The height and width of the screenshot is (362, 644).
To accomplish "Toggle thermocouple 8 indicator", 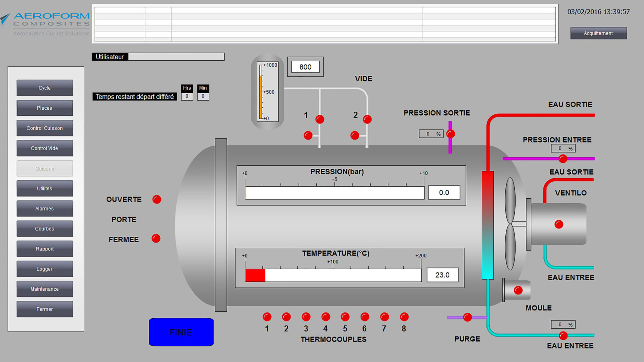I will coord(404,317).
